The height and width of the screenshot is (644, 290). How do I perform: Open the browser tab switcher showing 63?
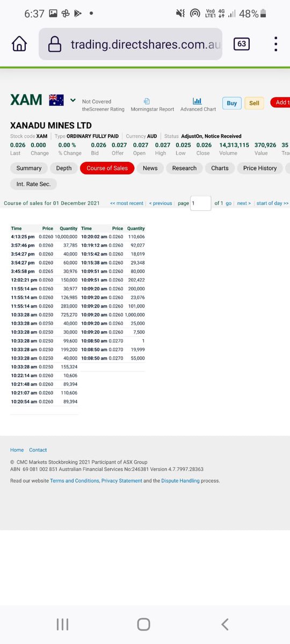pos(242,44)
